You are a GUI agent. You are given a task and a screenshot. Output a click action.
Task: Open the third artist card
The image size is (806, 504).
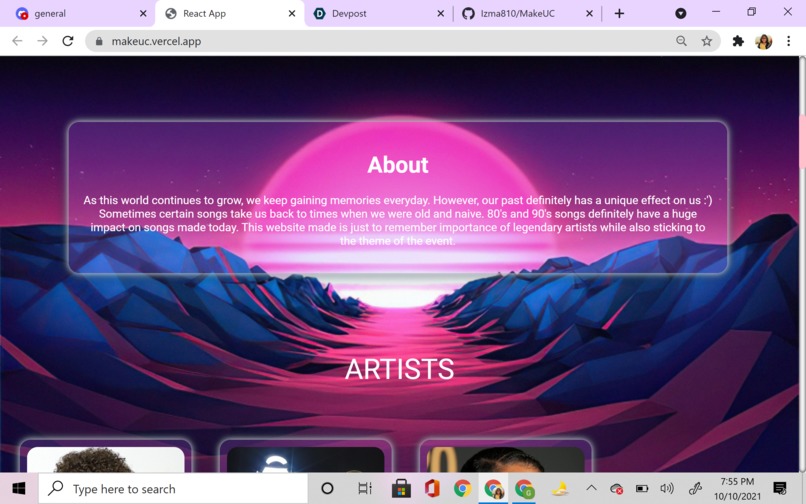pyautogui.click(x=506, y=456)
